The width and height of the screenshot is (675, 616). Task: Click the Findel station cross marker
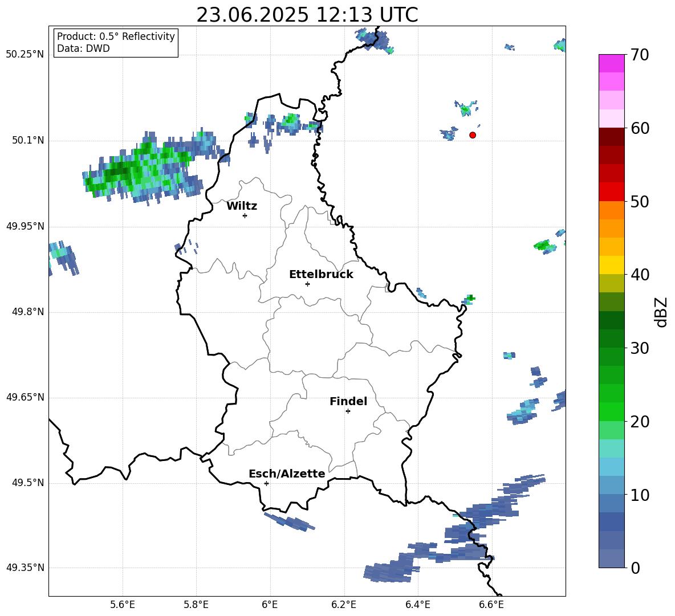(x=348, y=411)
